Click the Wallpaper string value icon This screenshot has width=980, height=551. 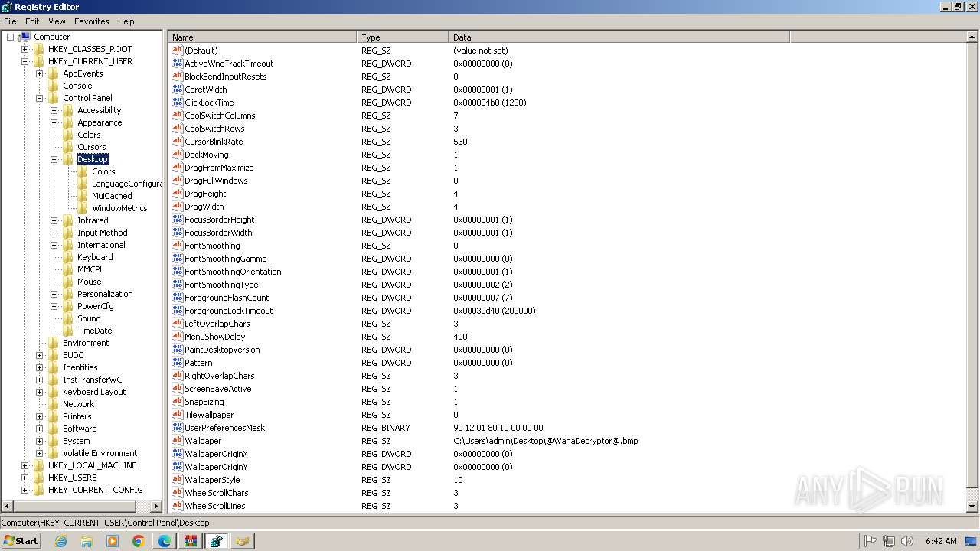pyautogui.click(x=178, y=441)
